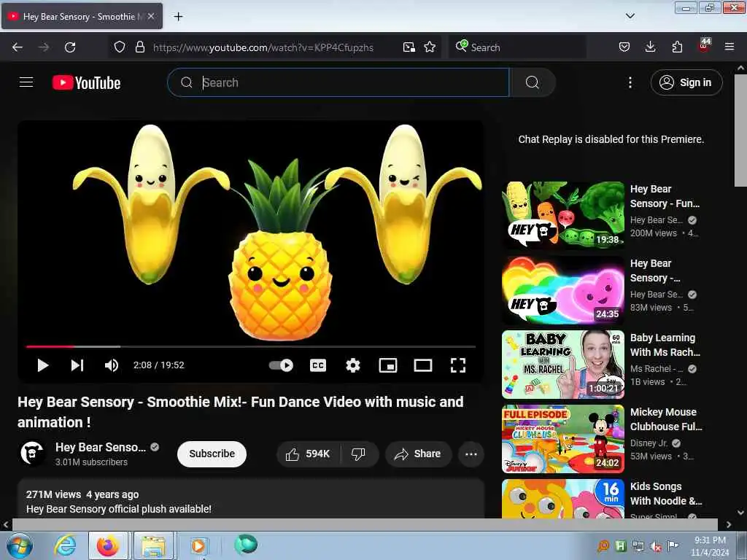Viewport: 747px width, 560px height.
Task: Focus the YouTube search input field
Action: click(x=338, y=82)
